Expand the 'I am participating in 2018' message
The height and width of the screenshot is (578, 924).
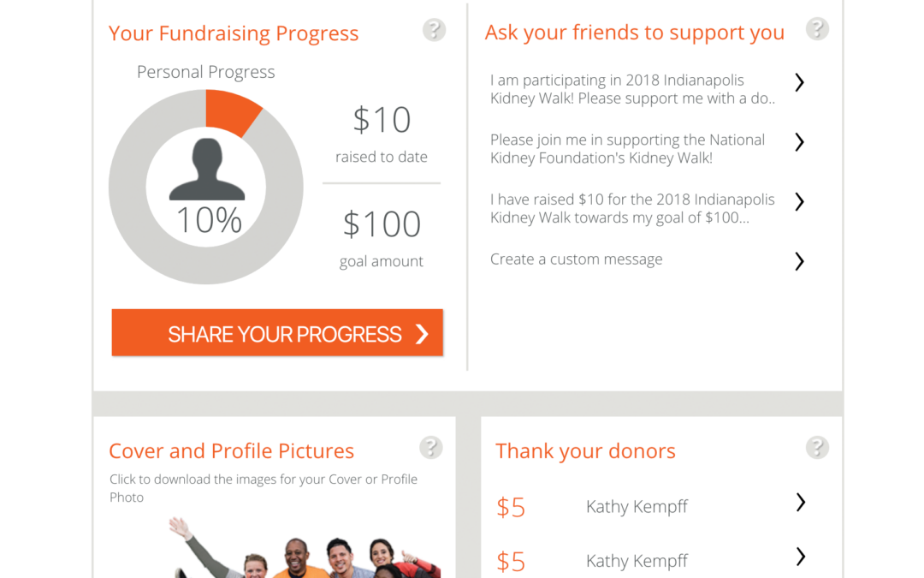[799, 82]
